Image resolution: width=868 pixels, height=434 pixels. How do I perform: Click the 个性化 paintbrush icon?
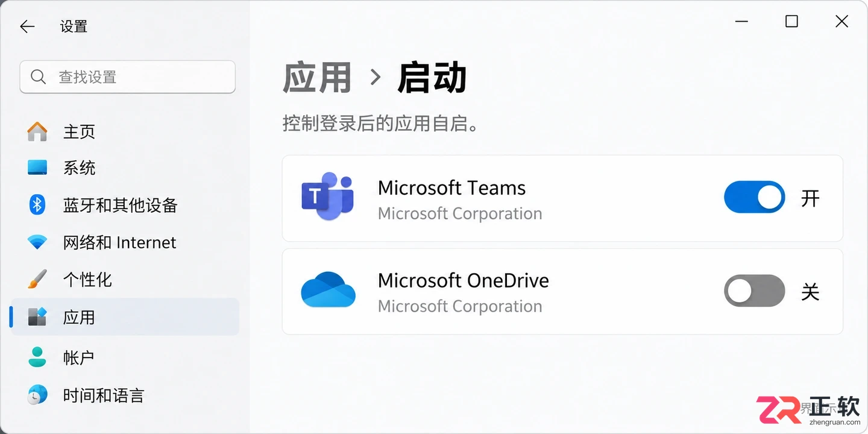point(37,279)
